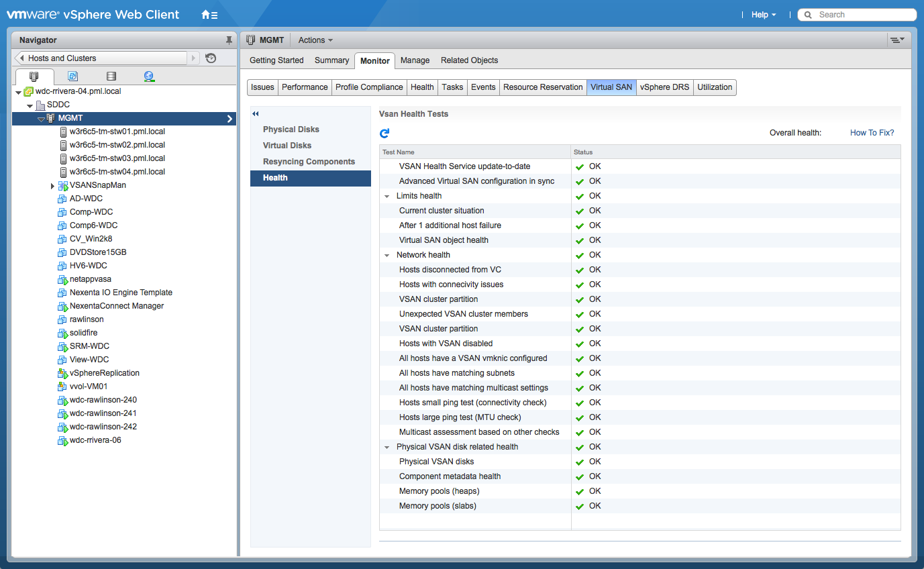Click the netappvasa VM icon
This screenshot has width=924, height=569.
(x=62, y=279)
